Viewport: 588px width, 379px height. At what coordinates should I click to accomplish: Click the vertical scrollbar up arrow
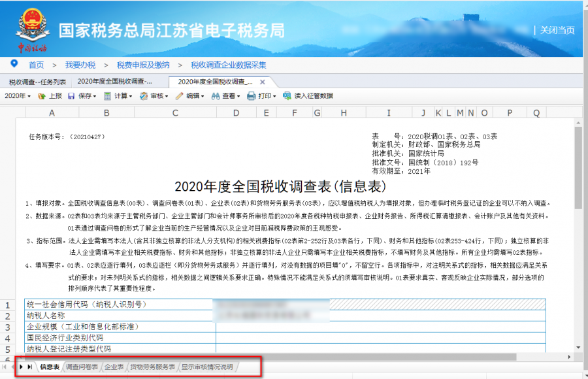point(578,123)
